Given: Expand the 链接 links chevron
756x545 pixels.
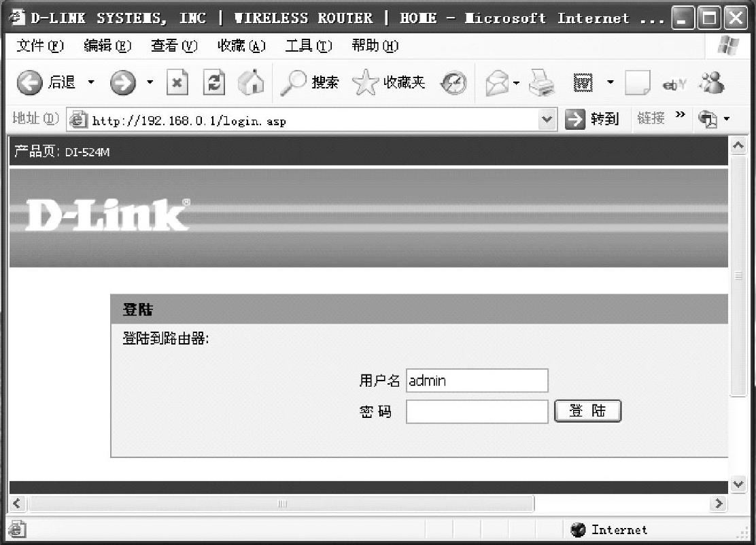Looking at the screenshot, I should pyautogui.click(x=681, y=115).
